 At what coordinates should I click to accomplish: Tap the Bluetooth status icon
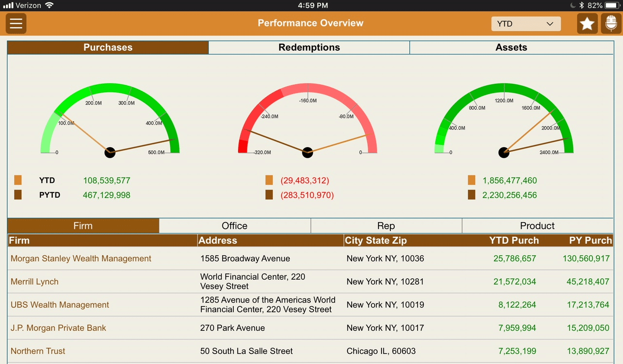tap(582, 5)
